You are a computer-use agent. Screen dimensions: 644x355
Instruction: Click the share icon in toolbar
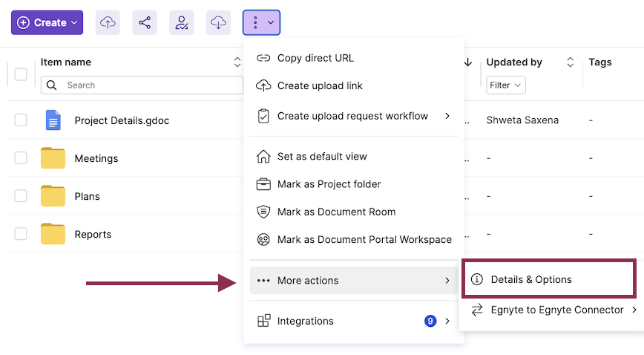pos(145,23)
